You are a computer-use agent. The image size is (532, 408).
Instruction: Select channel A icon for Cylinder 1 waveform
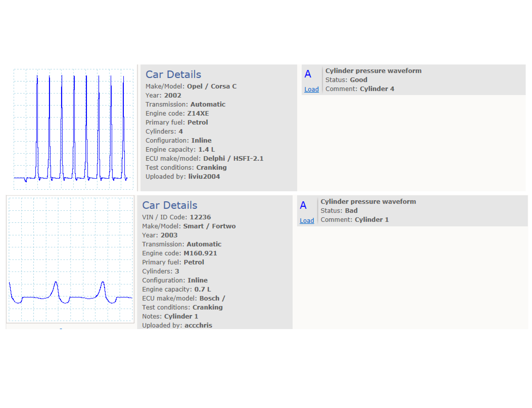click(303, 205)
